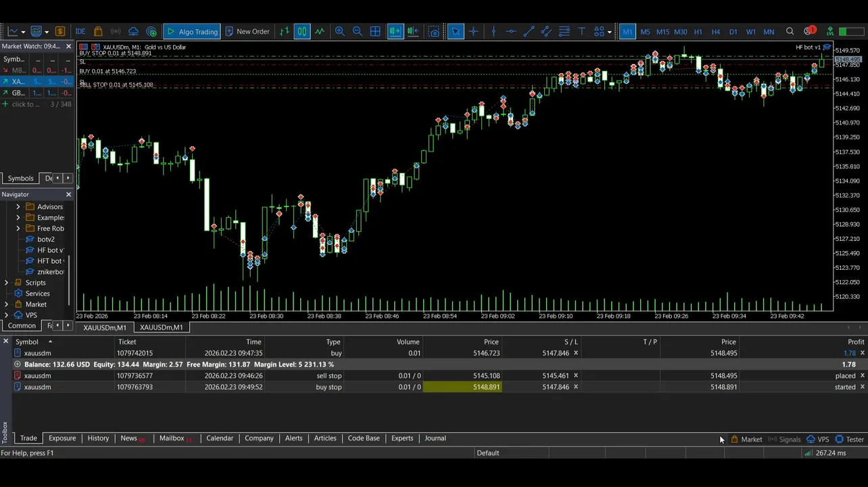Select the text label tool
Screen dimensions: 868x487
tap(581, 31)
